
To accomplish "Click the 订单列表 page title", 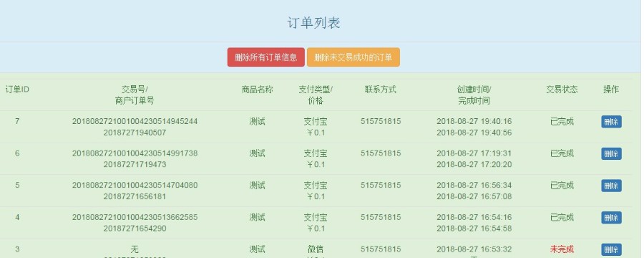I will click(313, 23).
